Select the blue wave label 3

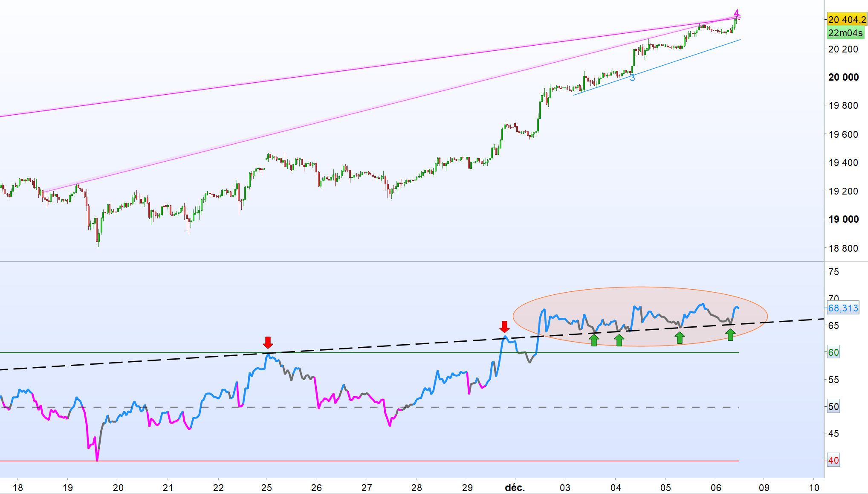(x=632, y=78)
